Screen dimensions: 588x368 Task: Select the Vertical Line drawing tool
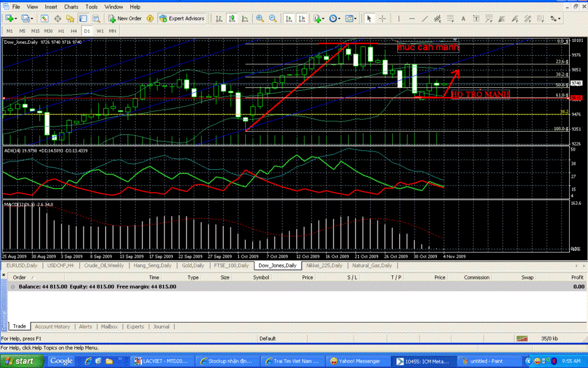tap(399, 18)
